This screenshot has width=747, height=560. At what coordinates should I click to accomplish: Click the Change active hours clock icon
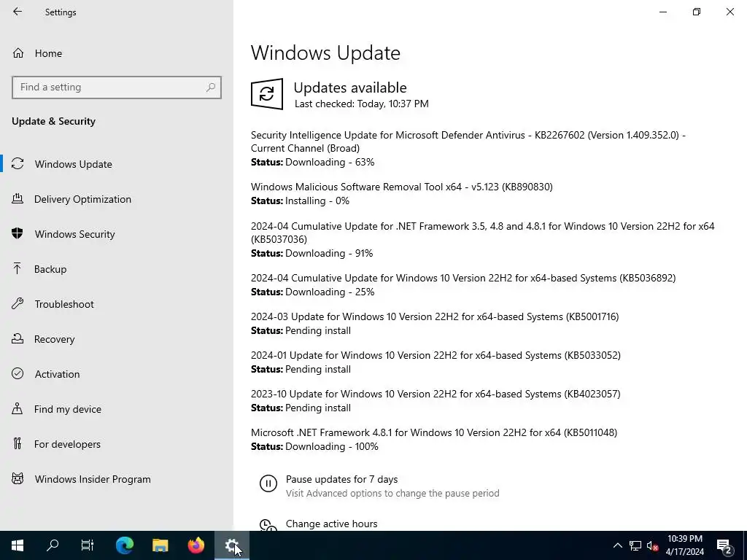[x=268, y=525]
